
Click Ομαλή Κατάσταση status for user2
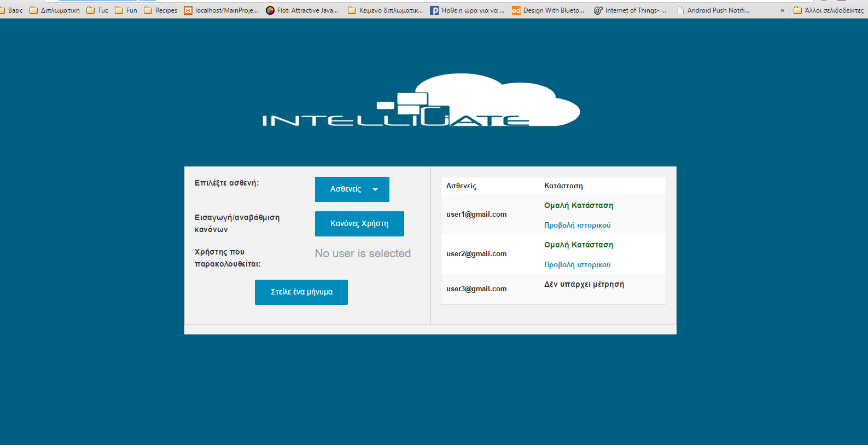click(x=579, y=245)
